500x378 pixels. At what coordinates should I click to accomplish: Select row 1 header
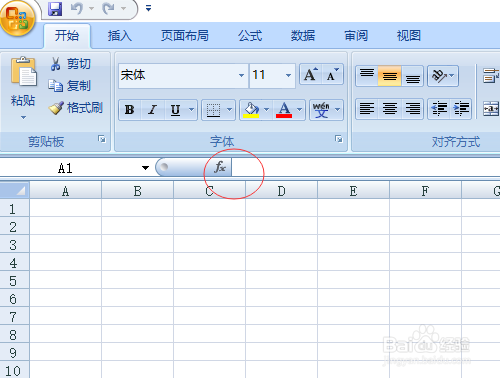[x=14, y=209]
